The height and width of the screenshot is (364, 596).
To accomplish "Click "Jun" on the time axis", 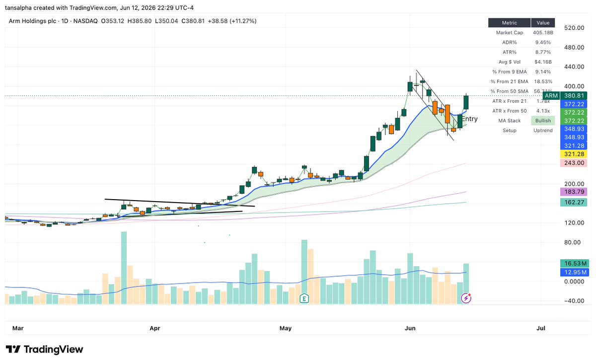I will point(410,328).
